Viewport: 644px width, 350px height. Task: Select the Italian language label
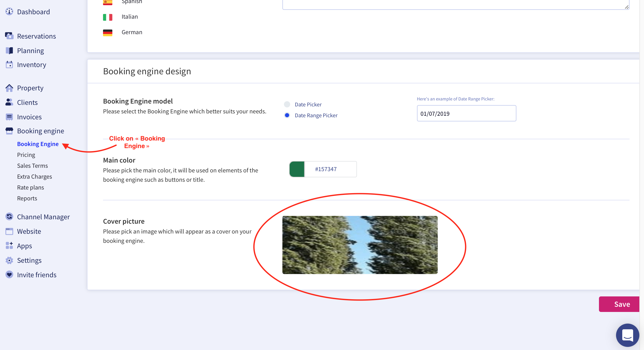pos(130,17)
